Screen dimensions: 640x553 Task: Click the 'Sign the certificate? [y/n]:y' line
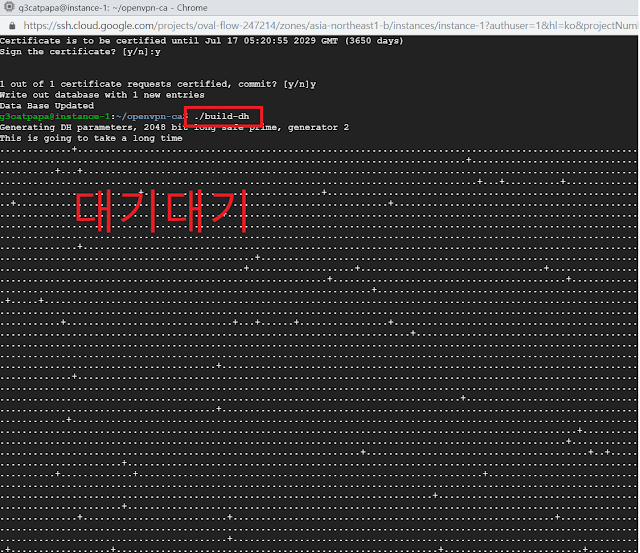point(80,52)
